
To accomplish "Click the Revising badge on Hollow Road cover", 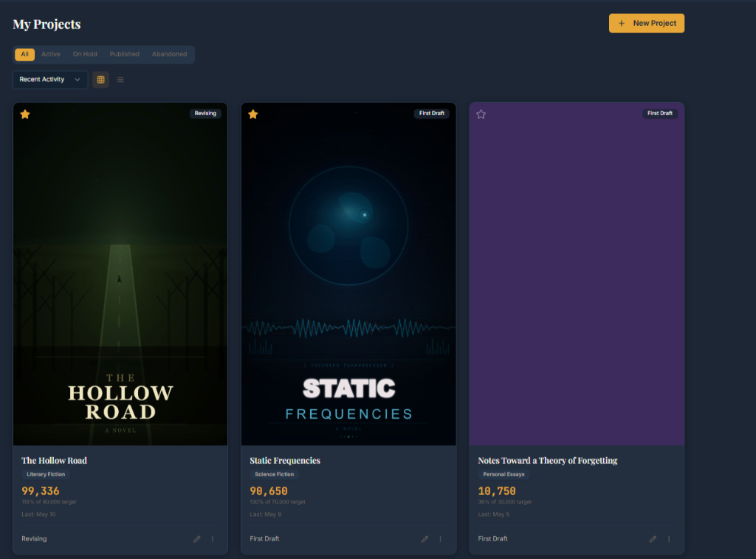I will tap(205, 113).
